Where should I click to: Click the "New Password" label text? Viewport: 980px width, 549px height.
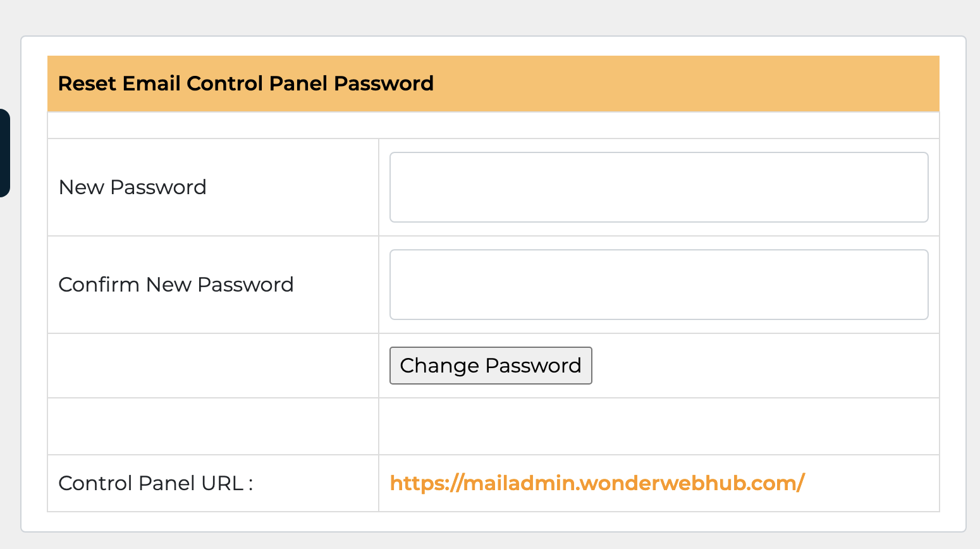tap(132, 187)
